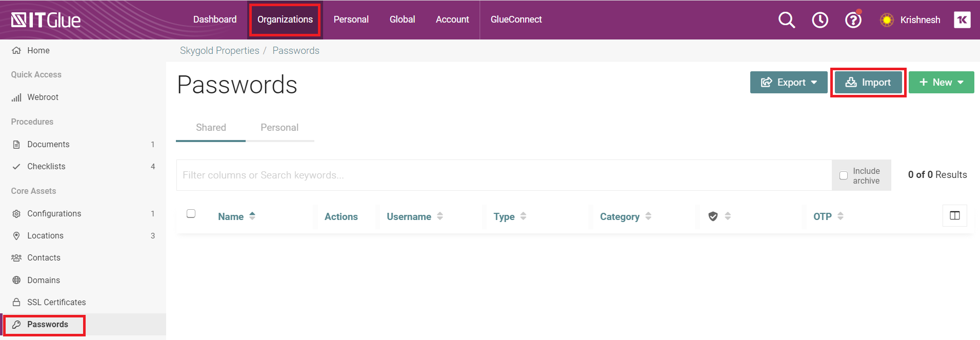Click the Locations pin icon
The image size is (980, 340).
pos(16,236)
